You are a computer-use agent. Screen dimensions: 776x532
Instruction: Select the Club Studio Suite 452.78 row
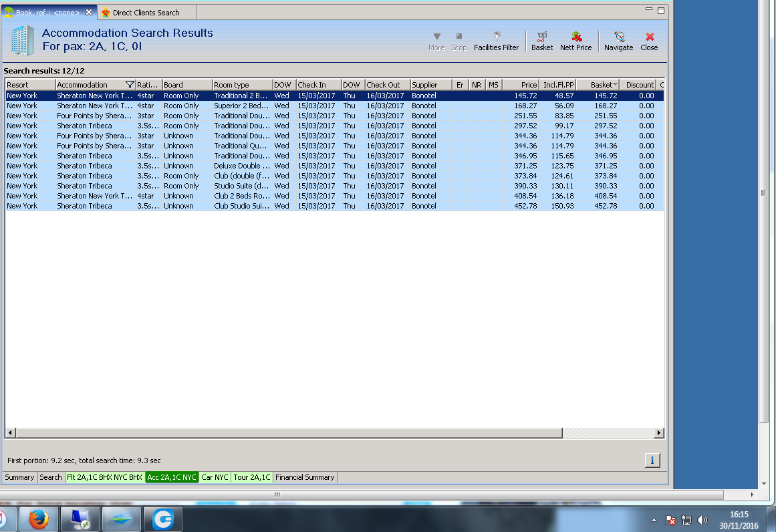click(334, 206)
